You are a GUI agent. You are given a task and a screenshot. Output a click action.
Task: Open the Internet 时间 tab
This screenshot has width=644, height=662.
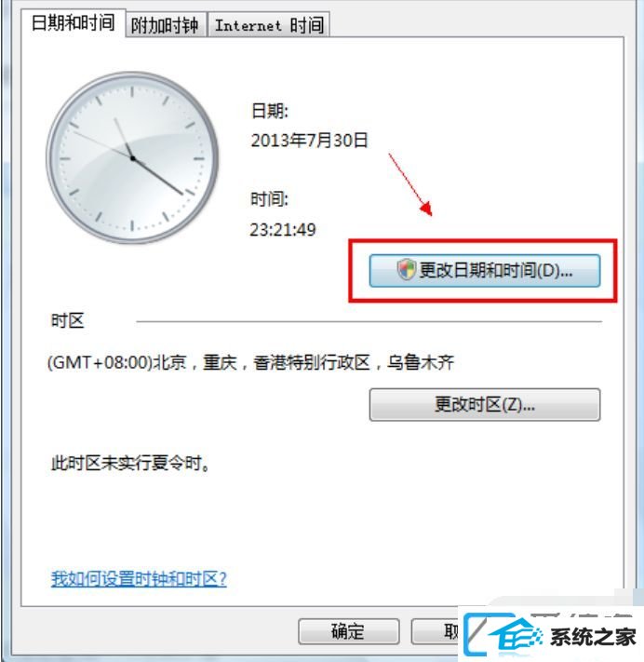point(269,25)
